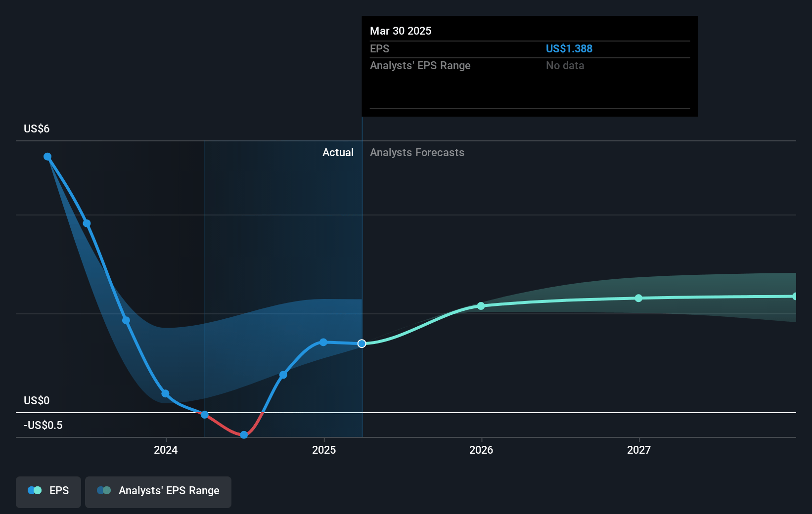Click the third EPS data point from left
Screen dimensions: 812x514
(126, 320)
